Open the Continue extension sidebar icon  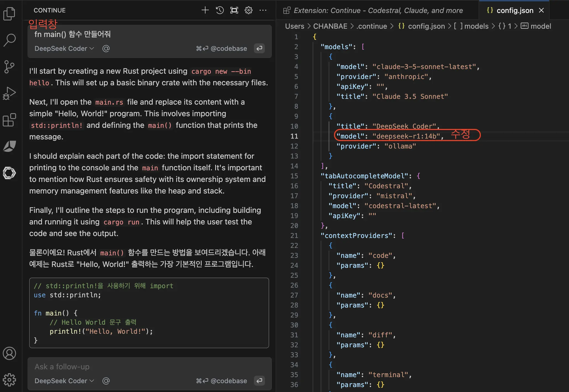coord(9,173)
